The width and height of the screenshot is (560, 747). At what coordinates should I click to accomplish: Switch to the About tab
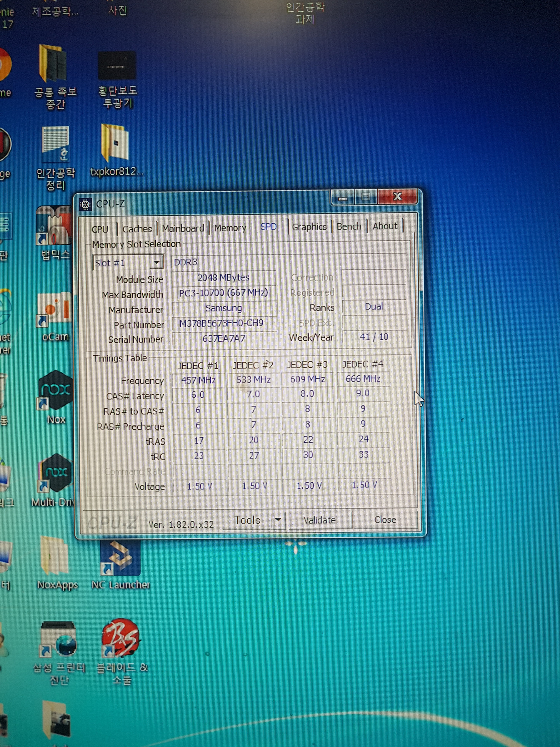(x=385, y=226)
